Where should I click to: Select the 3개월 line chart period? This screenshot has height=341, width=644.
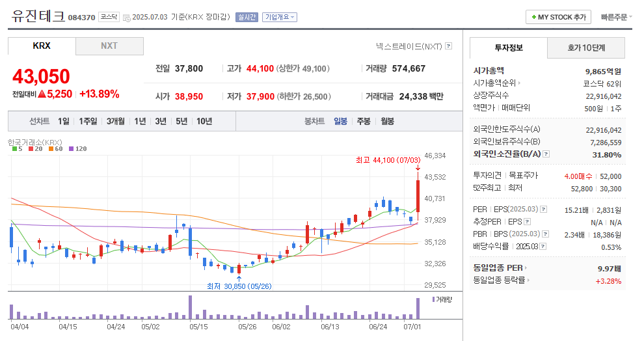point(115,121)
